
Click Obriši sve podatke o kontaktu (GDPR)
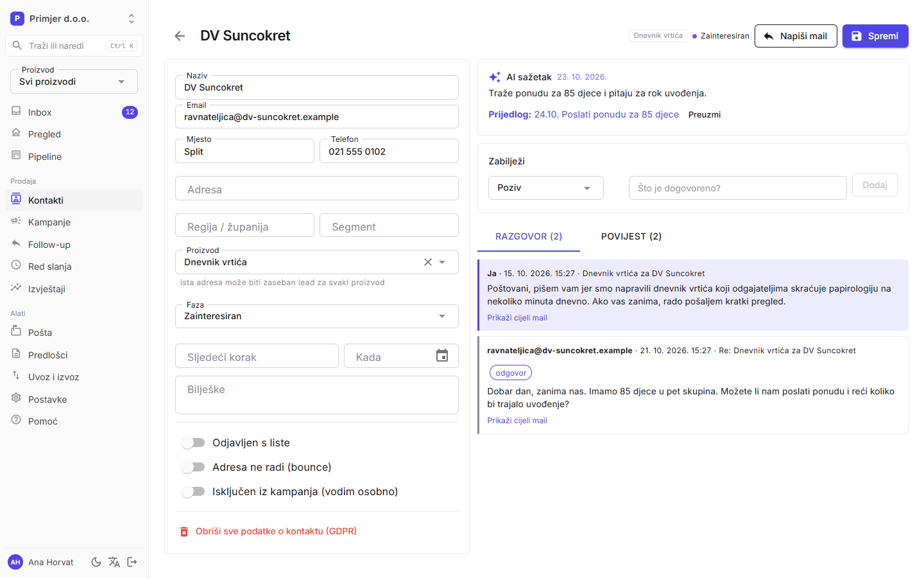[x=268, y=531]
